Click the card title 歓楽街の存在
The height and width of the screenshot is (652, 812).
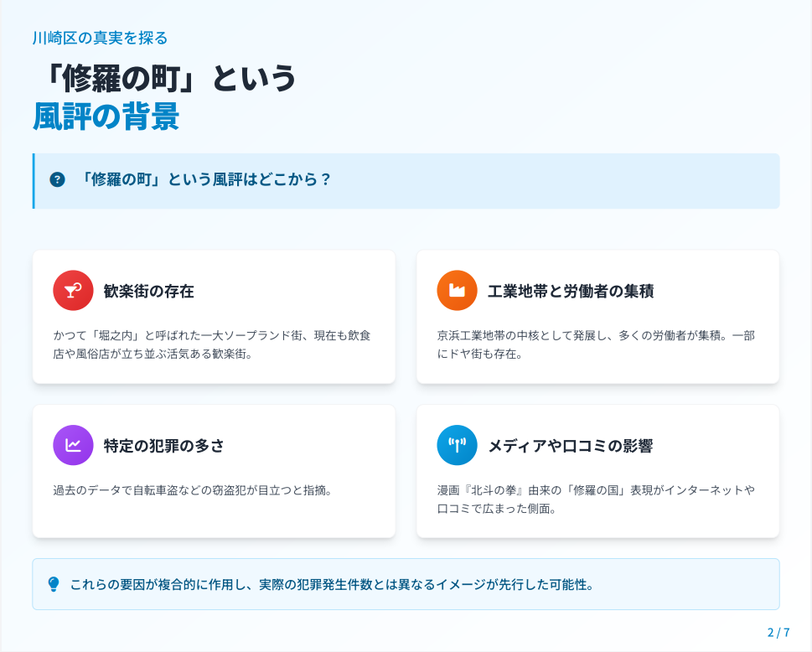[x=148, y=291]
